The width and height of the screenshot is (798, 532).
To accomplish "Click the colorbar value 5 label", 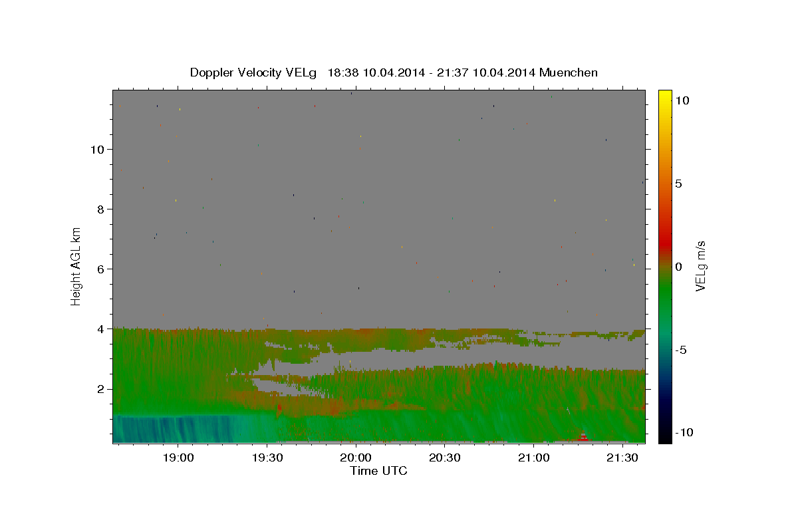I will click(x=678, y=184).
